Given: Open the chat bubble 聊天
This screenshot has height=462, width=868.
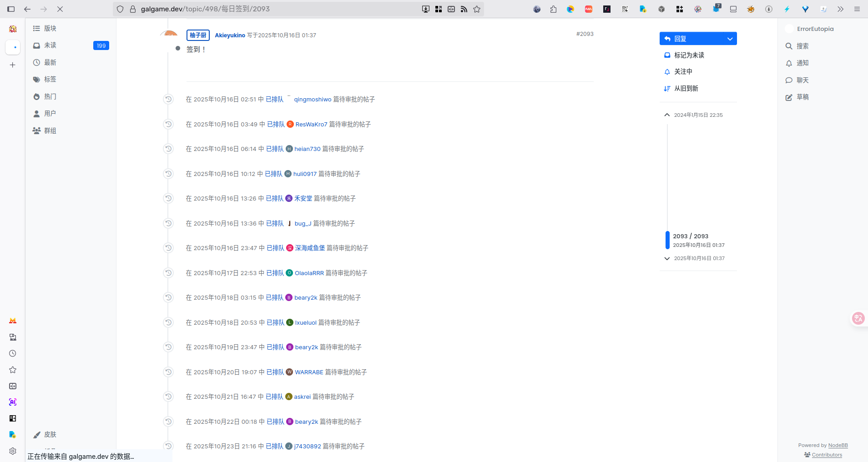Looking at the screenshot, I should coord(789,80).
